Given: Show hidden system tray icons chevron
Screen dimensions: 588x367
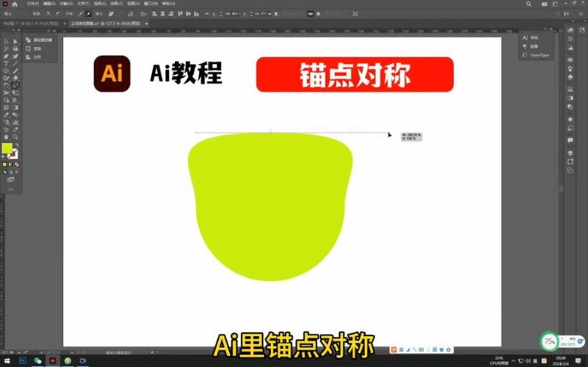Looking at the screenshot, I should tap(513, 360).
